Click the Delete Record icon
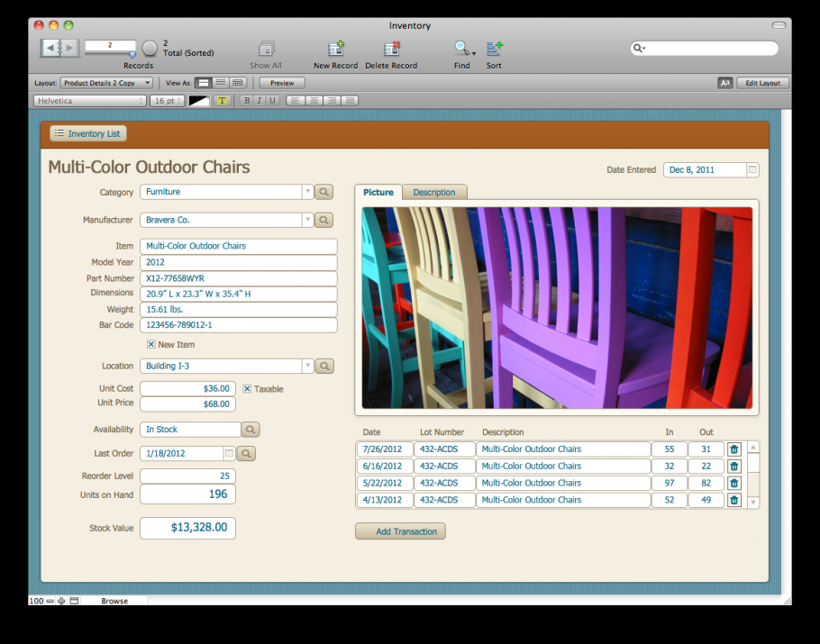This screenshot has width=820, height=644. click(x=391, y=49)
